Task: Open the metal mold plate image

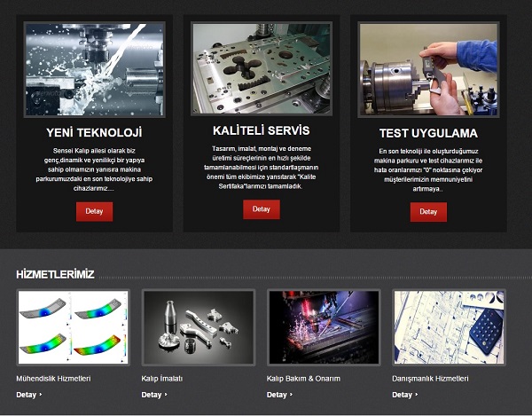Action: [x=262, y=68]
